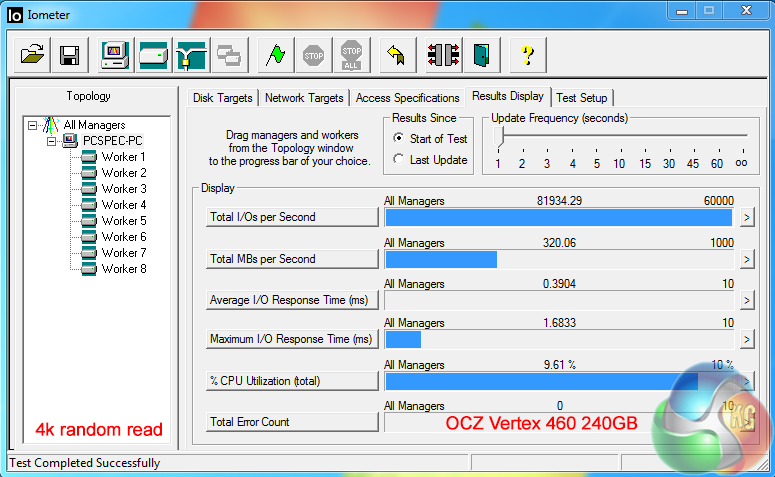775x477 pixels.
Task: Stop the current test
Action: pyautogui.click(x=313, y=54)
